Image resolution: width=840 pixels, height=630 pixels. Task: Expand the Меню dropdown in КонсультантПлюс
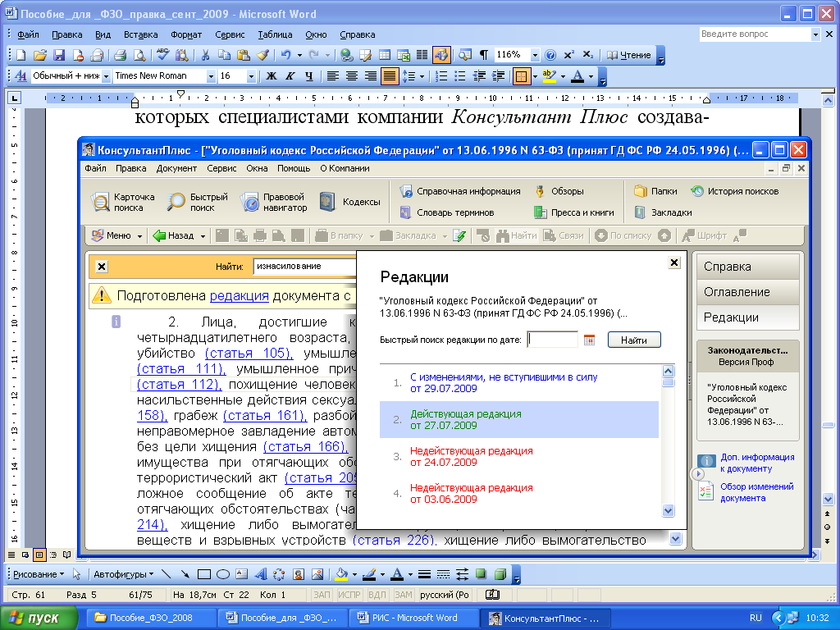(x=139, y=235)
